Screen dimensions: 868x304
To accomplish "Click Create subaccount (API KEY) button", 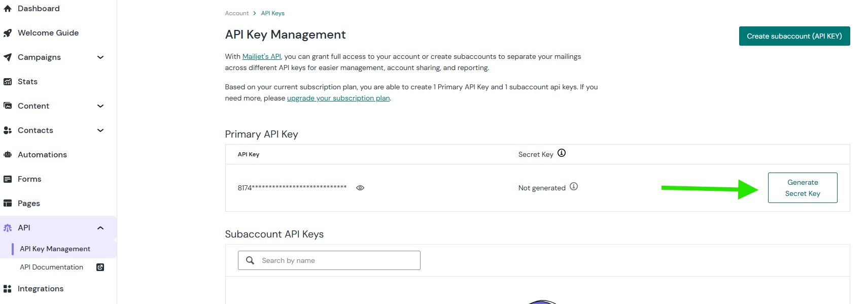I will pyautogui.click(x=794, y=36).
